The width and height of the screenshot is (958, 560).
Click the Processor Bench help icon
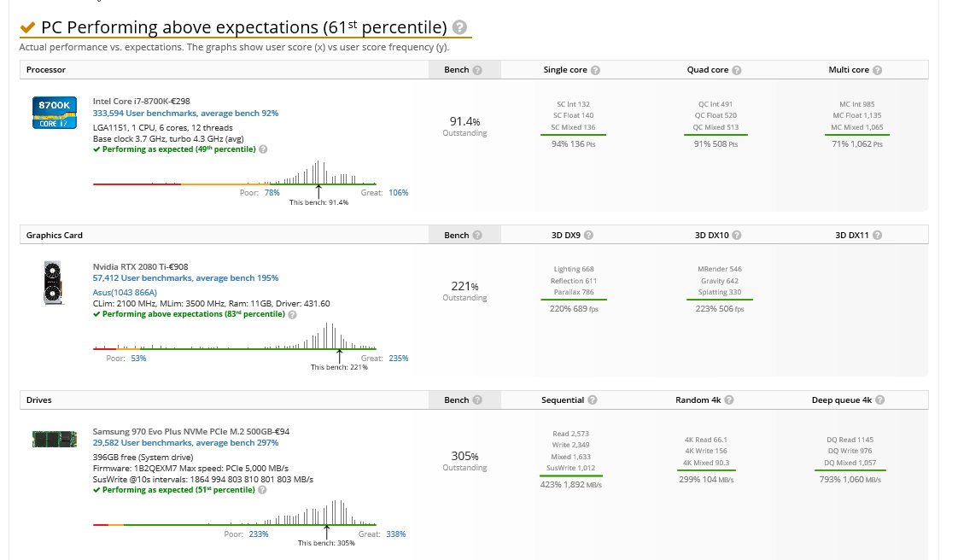[x=477, y=70]
